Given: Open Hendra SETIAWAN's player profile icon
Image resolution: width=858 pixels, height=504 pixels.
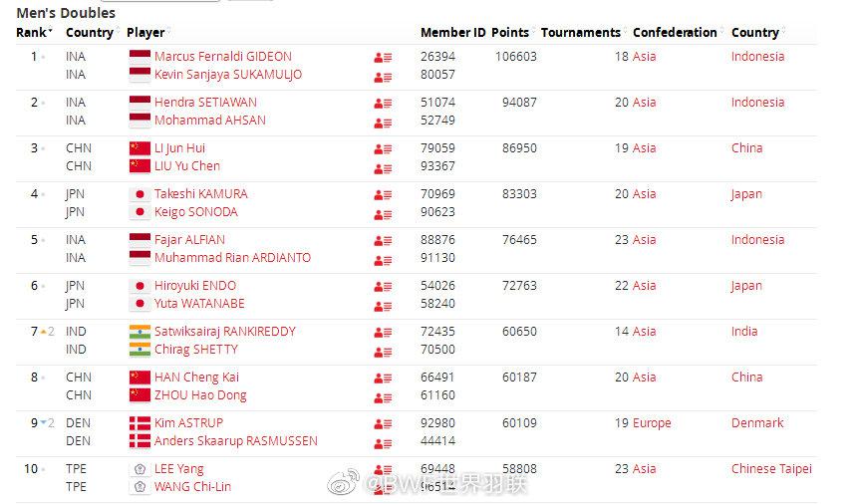Looking at the screenshot, I should coord(383,104).
